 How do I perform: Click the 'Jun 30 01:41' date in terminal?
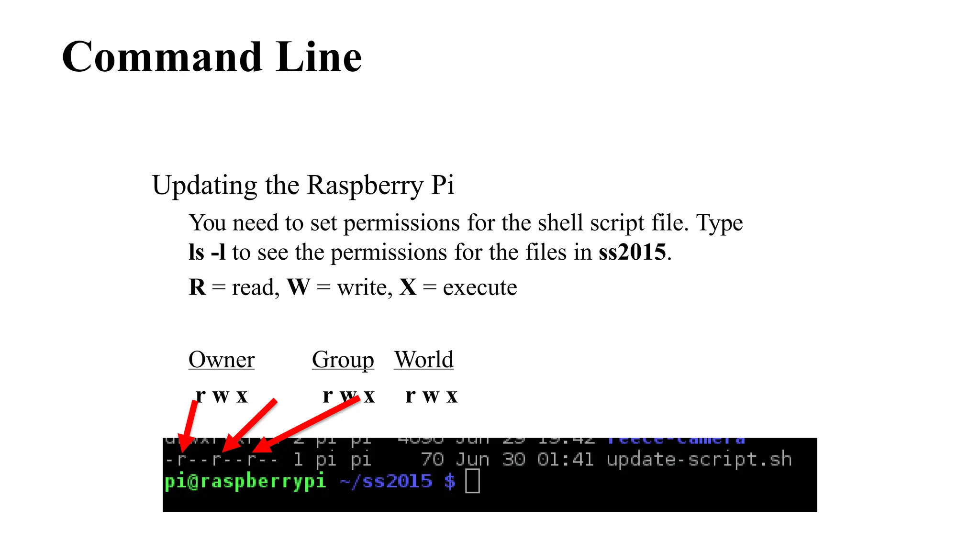(525, 460)
